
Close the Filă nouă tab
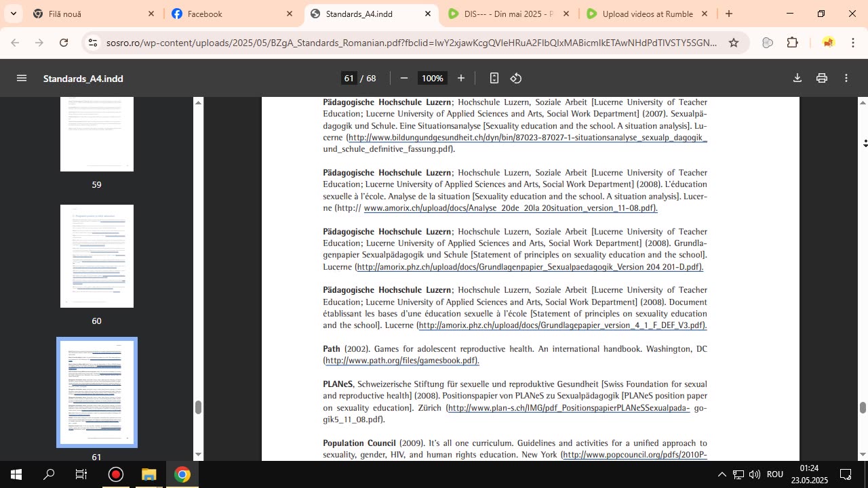point(151,14)
